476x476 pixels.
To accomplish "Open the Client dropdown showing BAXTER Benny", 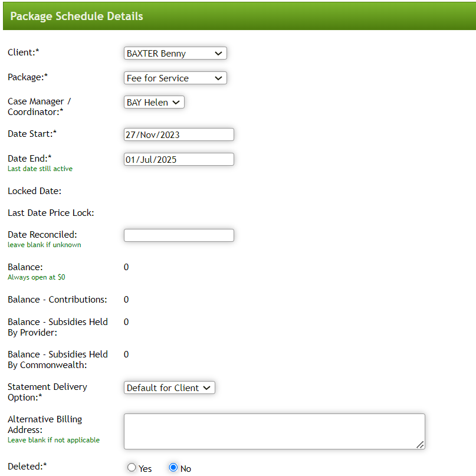I will click(x=175, y=53).
